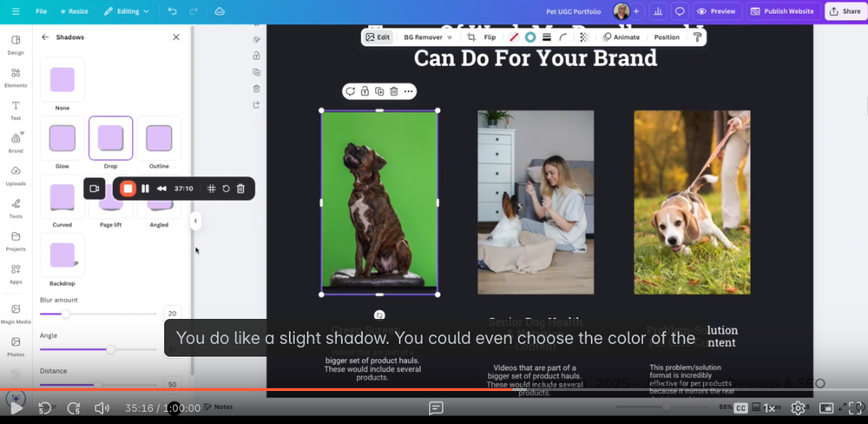Open the Uploads sidebar tab

pos(16,176)
